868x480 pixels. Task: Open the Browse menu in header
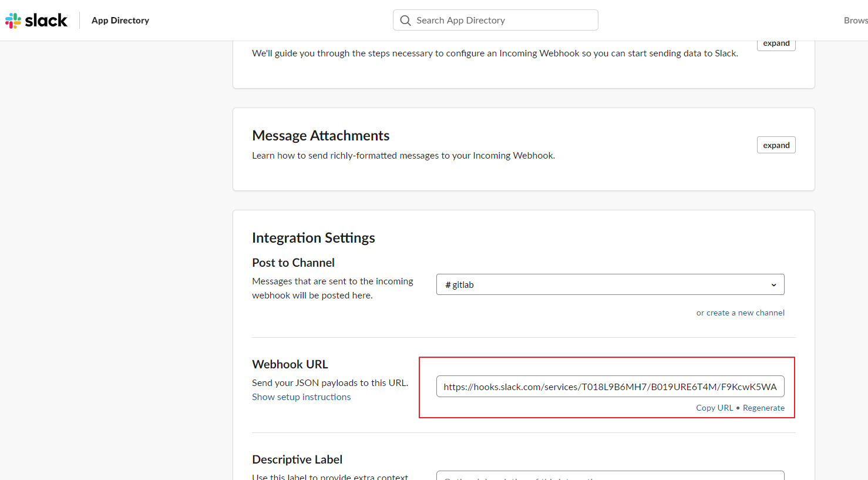click(x=855, y=21)
